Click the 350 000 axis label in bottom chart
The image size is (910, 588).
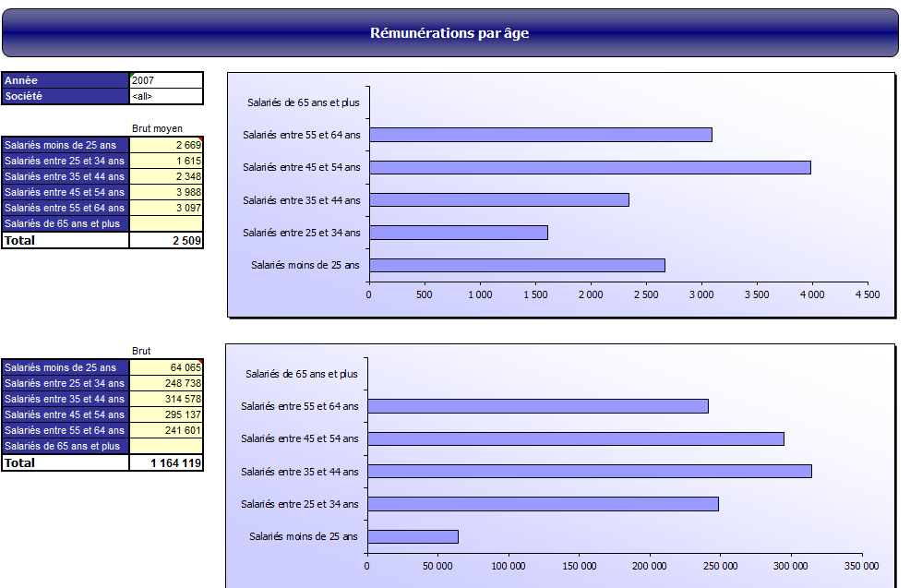point(861,567)
